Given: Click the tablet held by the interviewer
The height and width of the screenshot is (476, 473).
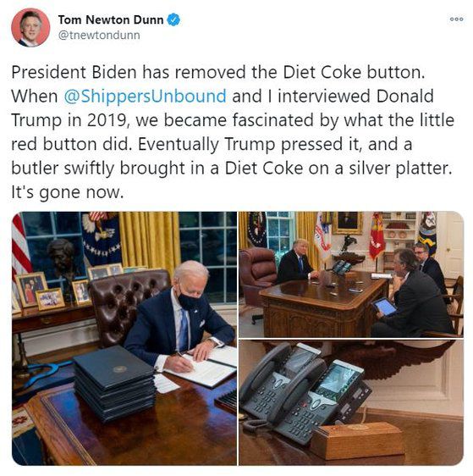Looking at the screenshot, I should (x=384, y=307).
